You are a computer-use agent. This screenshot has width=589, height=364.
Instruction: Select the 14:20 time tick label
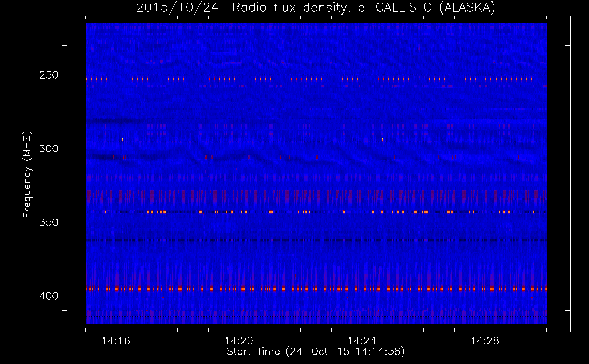pyautogui.click(x=239, y=341)
